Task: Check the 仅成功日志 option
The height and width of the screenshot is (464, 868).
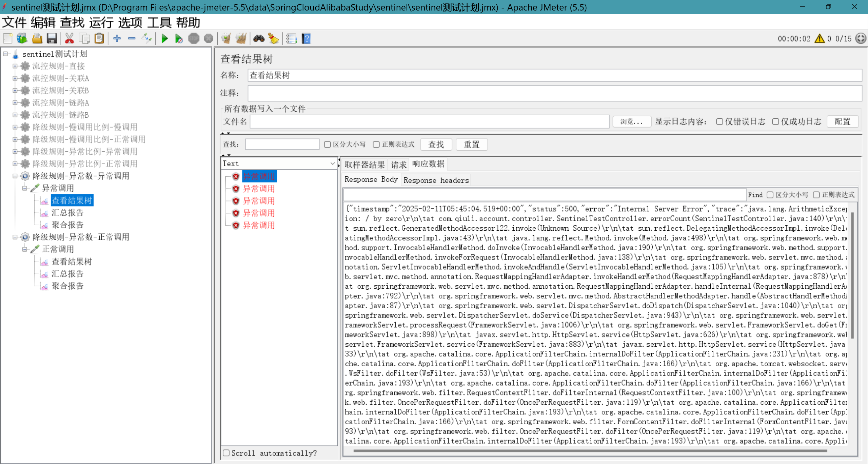Action: pos(775,121)
